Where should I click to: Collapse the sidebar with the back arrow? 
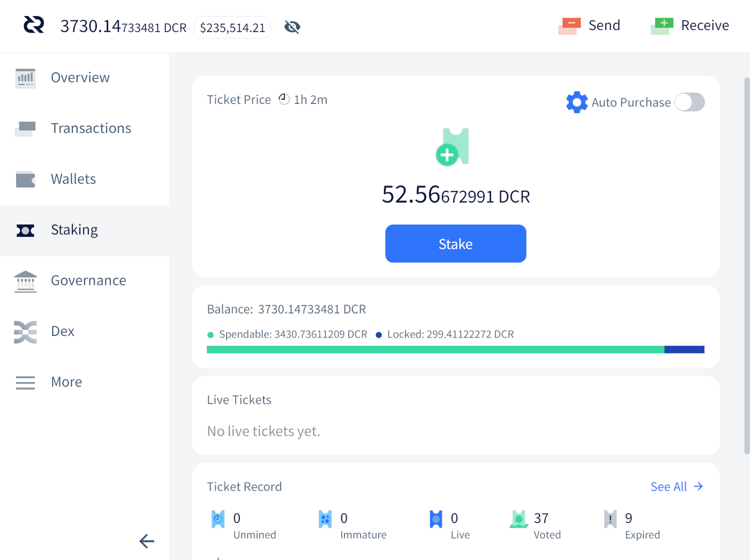147,541
